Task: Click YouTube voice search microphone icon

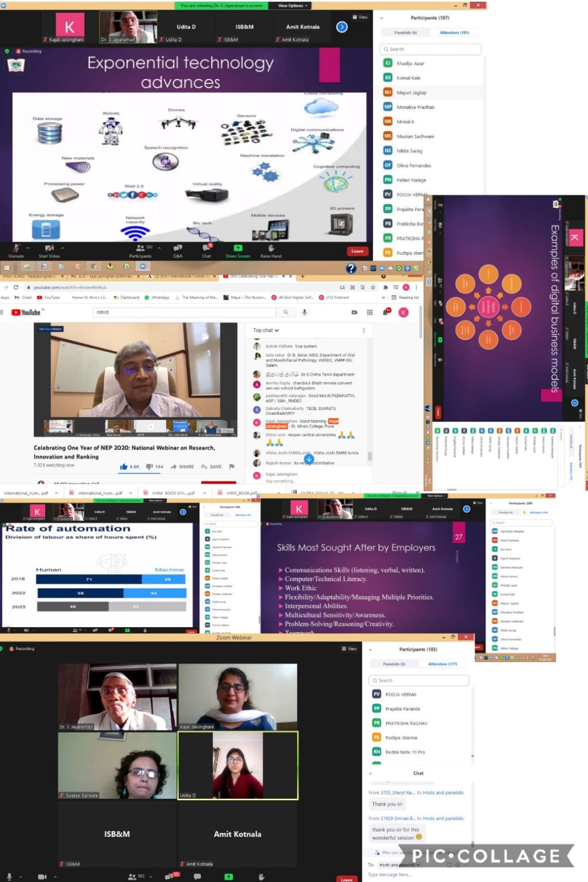Action: coord(304,312)
